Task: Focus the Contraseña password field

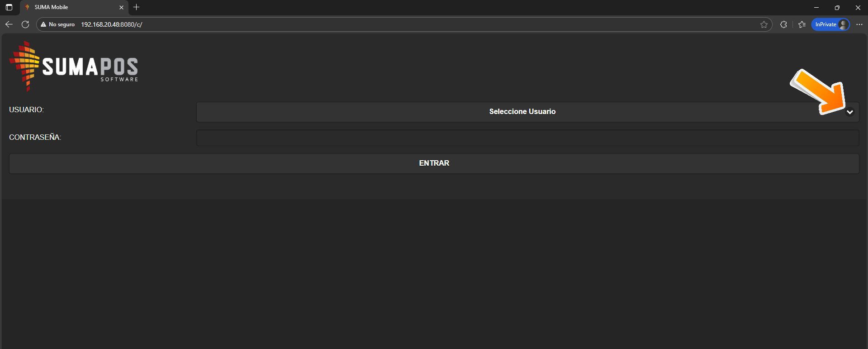Action: 527,138
